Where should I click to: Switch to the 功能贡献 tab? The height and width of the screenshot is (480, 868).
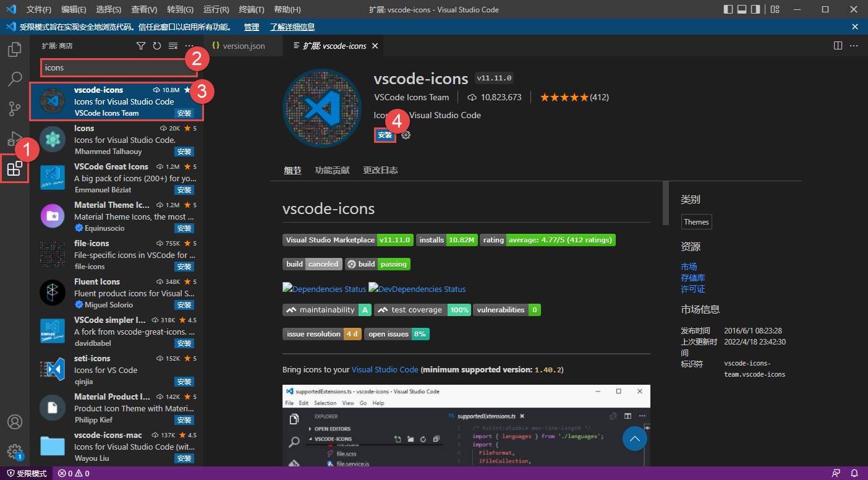pyautogui.click(x=333, y=170)
